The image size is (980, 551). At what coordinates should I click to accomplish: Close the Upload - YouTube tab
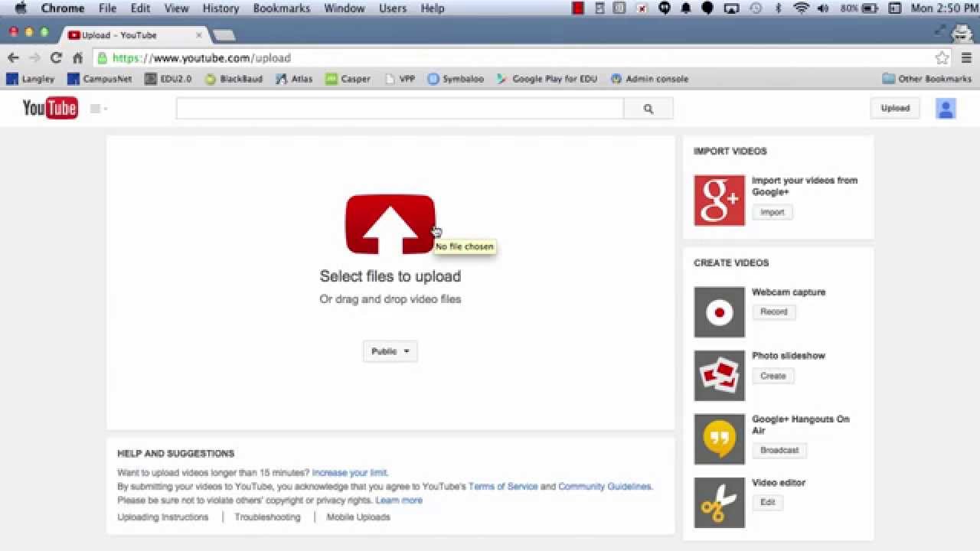tap(198, 35)
